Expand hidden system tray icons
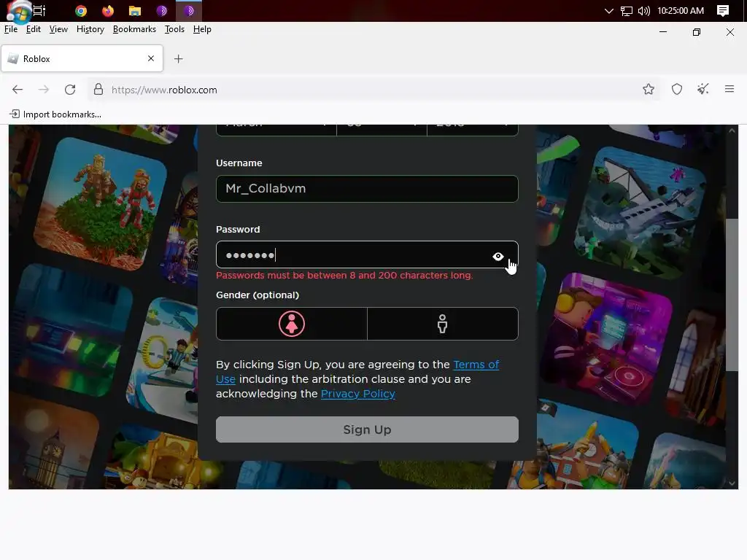 609,10
